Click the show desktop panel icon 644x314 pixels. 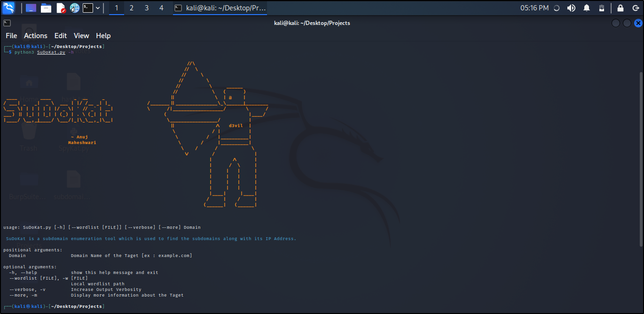[31, 8]
